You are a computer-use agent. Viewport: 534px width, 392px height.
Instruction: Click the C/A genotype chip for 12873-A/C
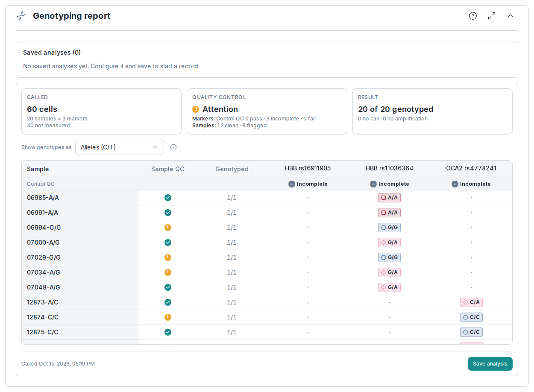[471, 302]
